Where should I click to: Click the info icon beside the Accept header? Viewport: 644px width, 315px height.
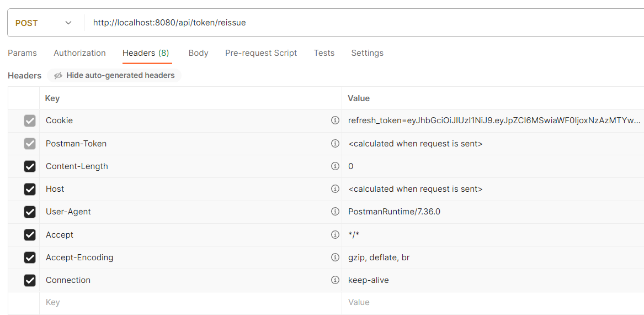335,235
